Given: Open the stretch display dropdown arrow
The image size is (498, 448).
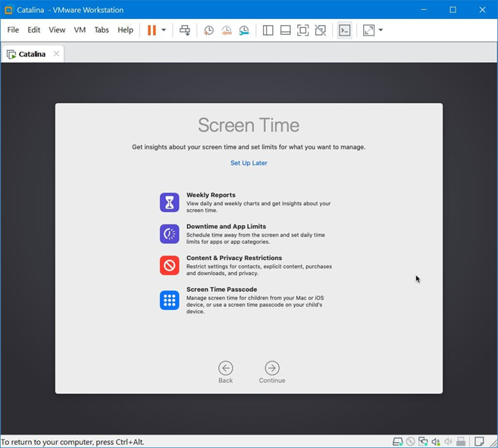Looking at the screenshot, I should point(381,30).
